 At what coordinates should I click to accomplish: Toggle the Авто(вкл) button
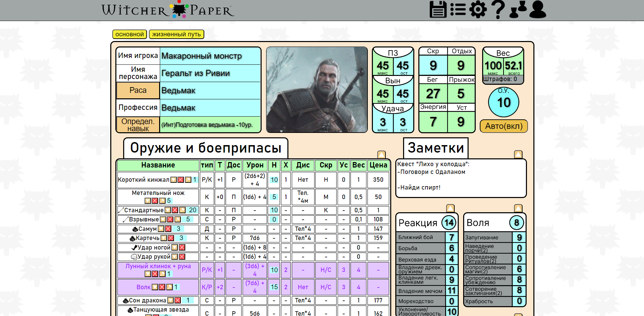(504, 126)
